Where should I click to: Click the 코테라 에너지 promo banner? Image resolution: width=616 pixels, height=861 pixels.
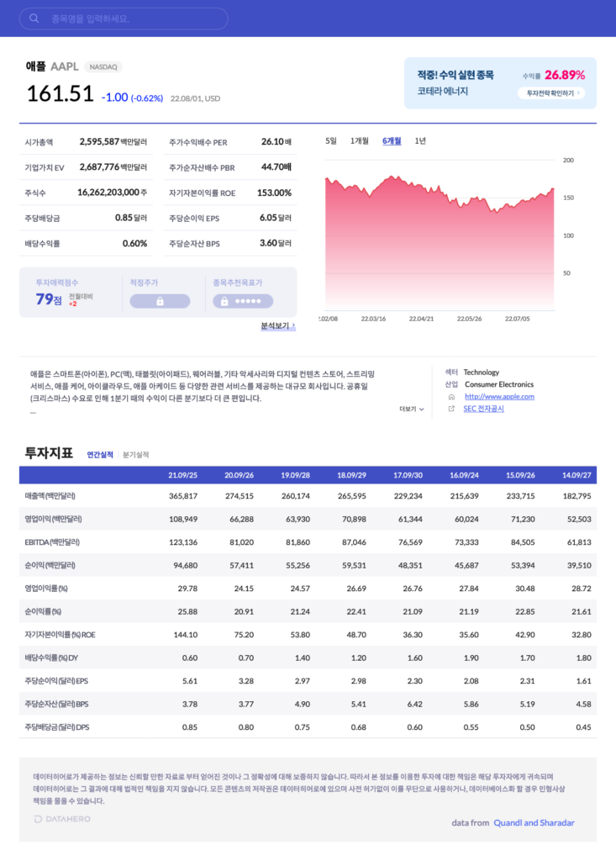pyautogui.click(x=500, y=83)
